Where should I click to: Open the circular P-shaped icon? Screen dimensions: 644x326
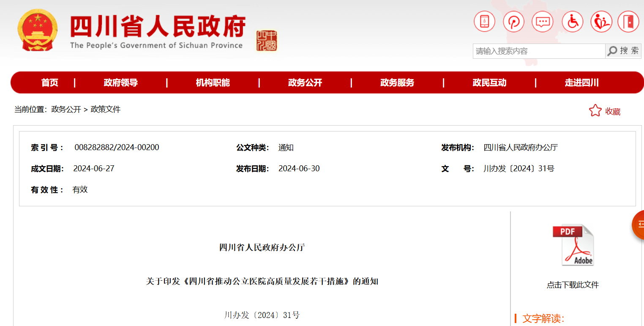pyautogui.click(x=513, y=22)
